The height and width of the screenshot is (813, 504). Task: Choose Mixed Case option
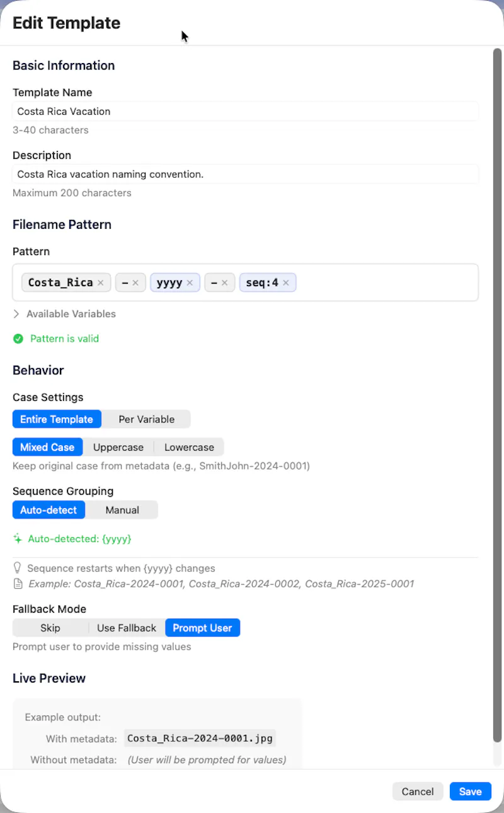(47, 447)
